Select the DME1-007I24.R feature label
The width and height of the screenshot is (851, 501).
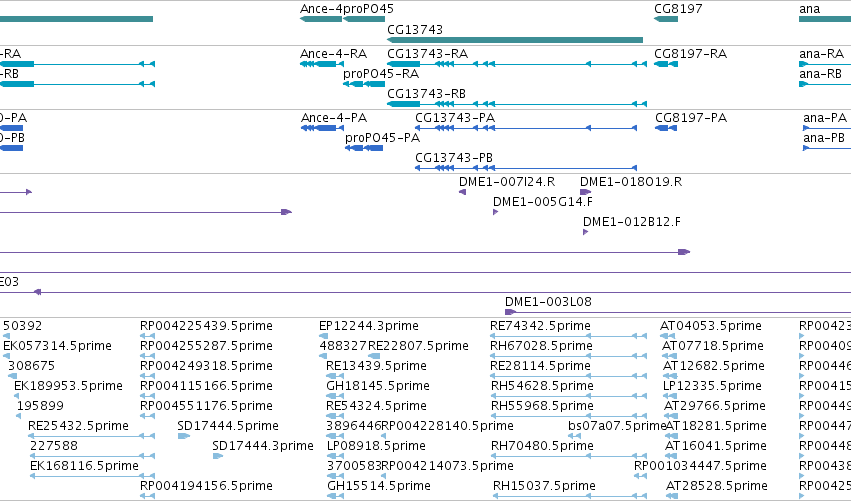[x=507, y=182]
